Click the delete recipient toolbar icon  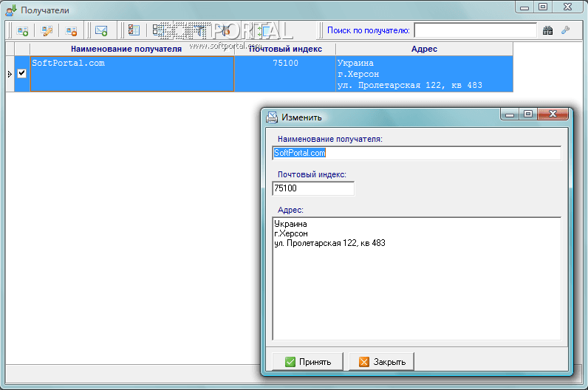click(71, 31)
